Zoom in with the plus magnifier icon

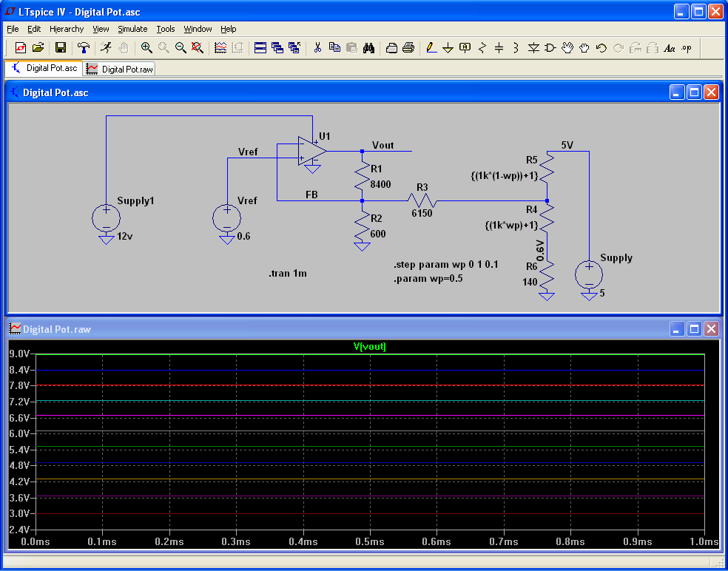click(x=146, y=47)
